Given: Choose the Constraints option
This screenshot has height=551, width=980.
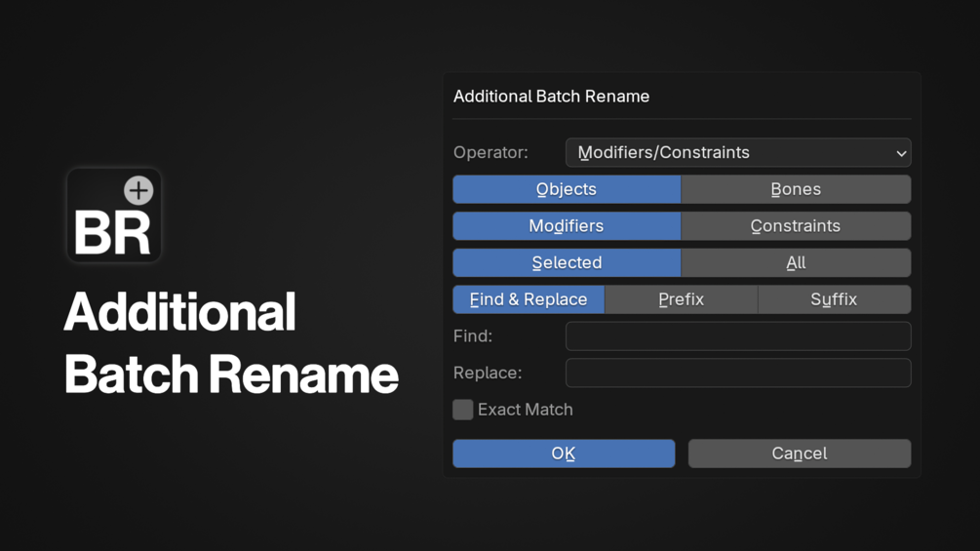Looking at the screenshot, I should coord(796,226).
